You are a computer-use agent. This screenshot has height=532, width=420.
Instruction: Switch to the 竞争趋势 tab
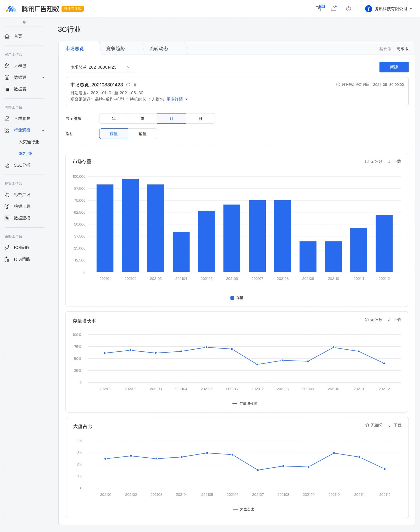point(115,49)
